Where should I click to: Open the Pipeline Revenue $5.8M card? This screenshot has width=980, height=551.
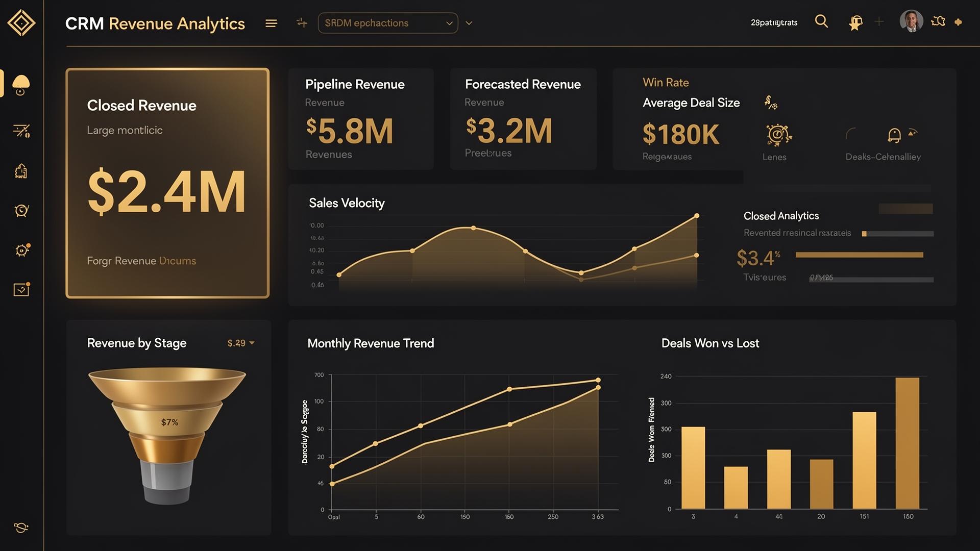pos(361,119)
